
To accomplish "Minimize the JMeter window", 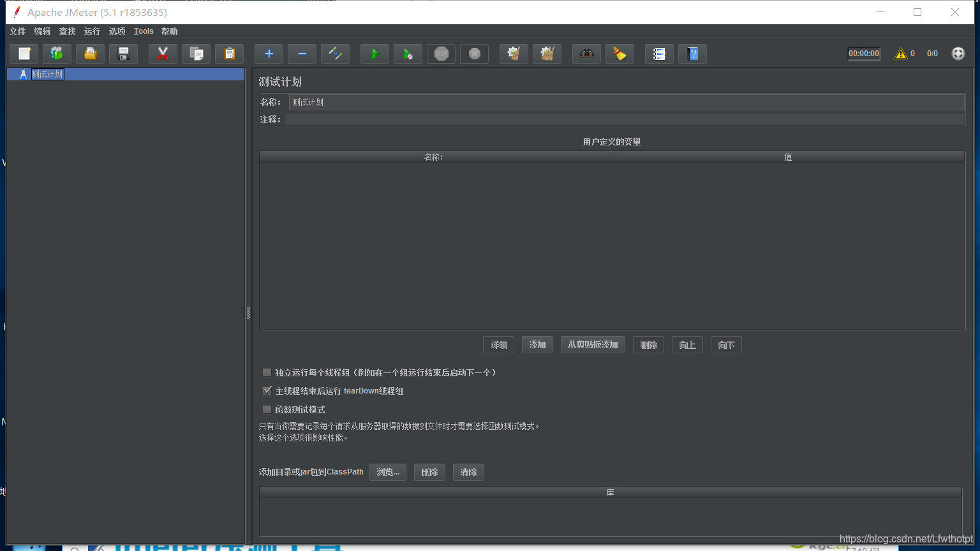I will point(880,12).
